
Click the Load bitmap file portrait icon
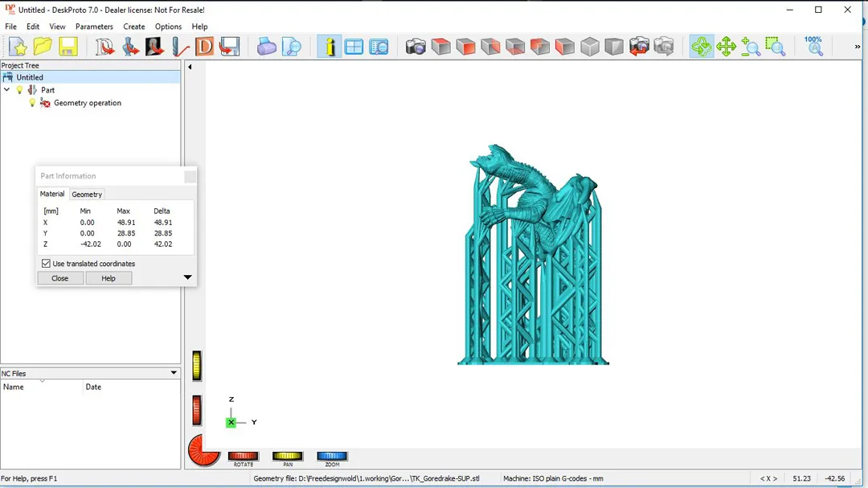pos(154,47)
